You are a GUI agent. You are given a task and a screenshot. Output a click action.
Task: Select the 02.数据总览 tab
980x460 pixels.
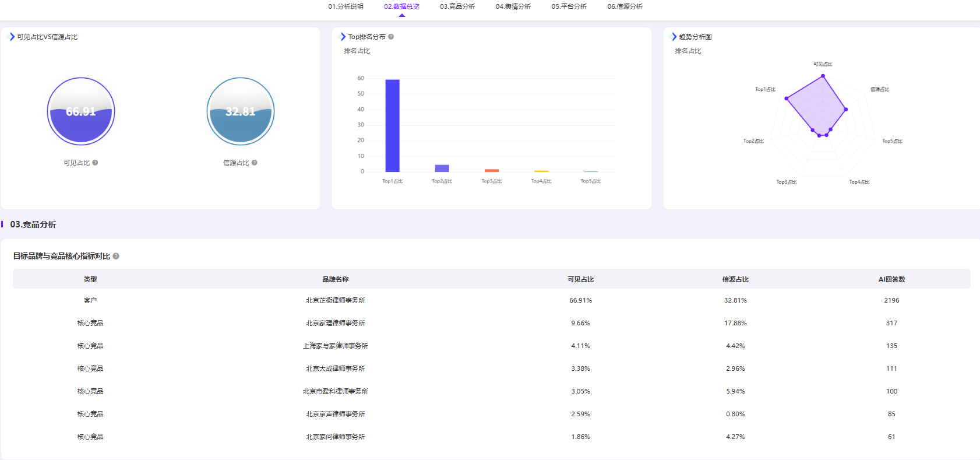click(x=401, y=6)
